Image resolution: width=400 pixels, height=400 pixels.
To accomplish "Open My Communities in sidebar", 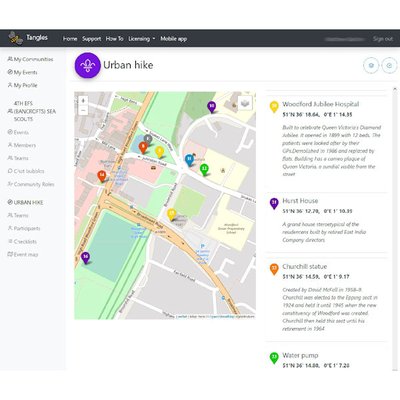I will (30, 59).
